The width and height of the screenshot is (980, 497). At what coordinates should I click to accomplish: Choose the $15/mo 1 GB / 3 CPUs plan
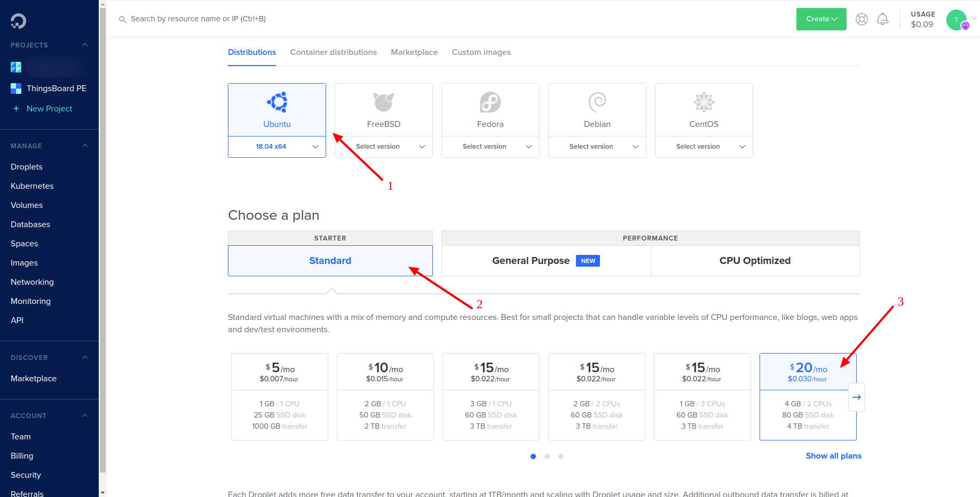pyautogui.click(x=702, y=397)
